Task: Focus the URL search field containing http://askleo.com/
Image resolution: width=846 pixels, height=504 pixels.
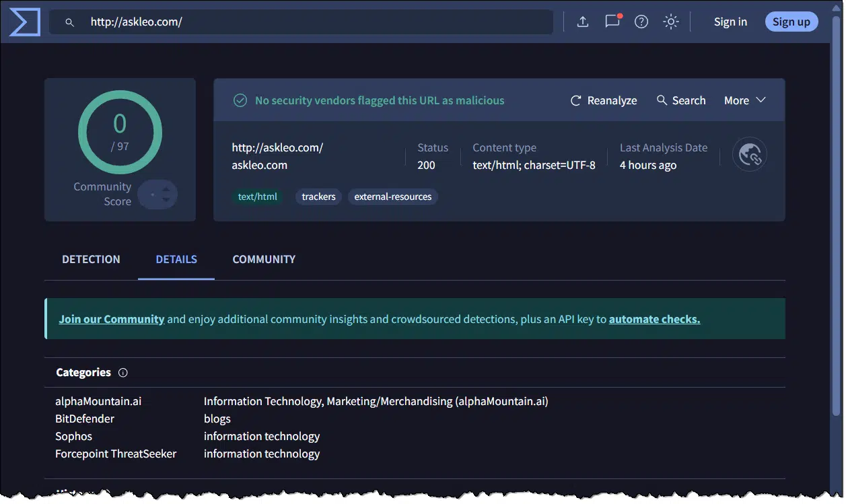Action: (x=301, y=22)
